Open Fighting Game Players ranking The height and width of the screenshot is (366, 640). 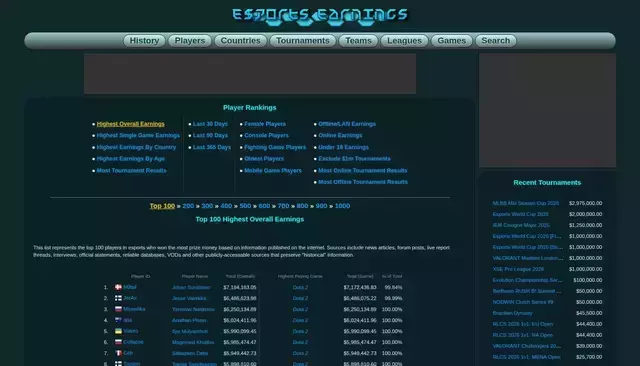(x=275, y=147)
